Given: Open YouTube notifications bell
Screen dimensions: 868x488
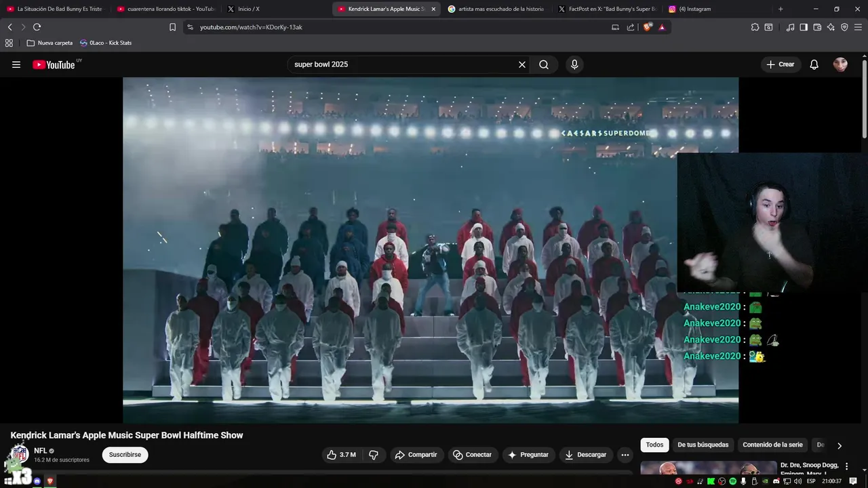Looking at the screenshot, I should (814, 64).
